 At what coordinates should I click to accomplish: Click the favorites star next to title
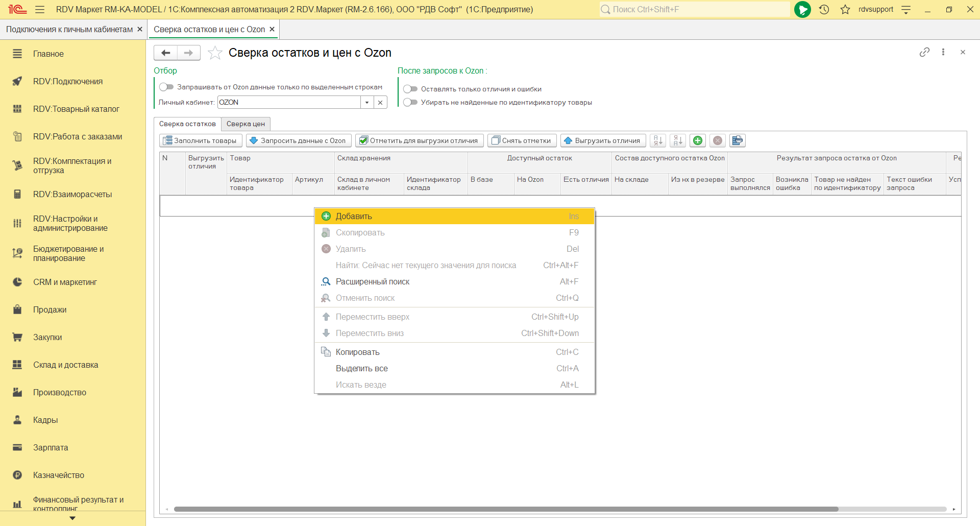[215, 53]
